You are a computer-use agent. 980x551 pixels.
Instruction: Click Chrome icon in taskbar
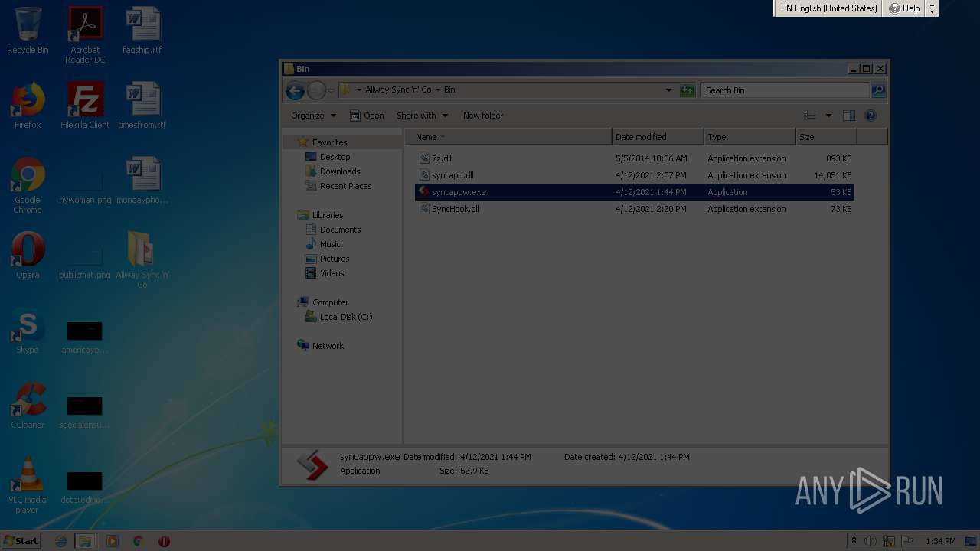click(x=138, y=541)
